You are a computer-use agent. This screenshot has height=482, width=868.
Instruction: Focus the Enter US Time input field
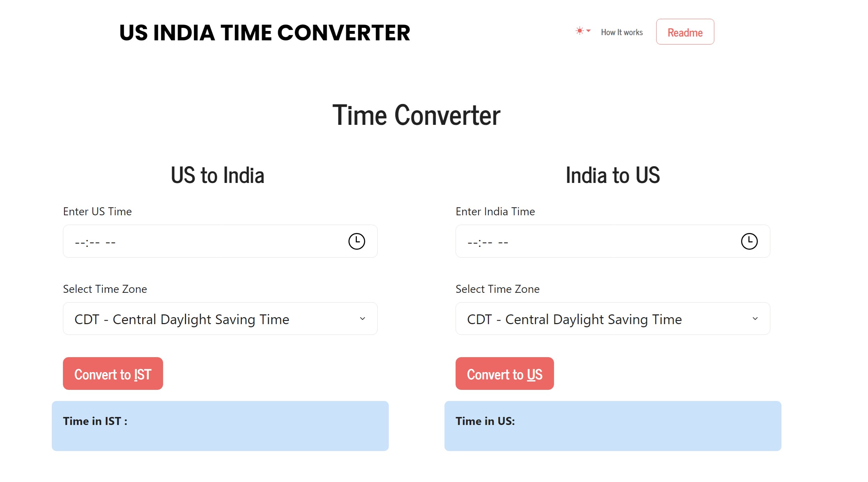[220, 241]
